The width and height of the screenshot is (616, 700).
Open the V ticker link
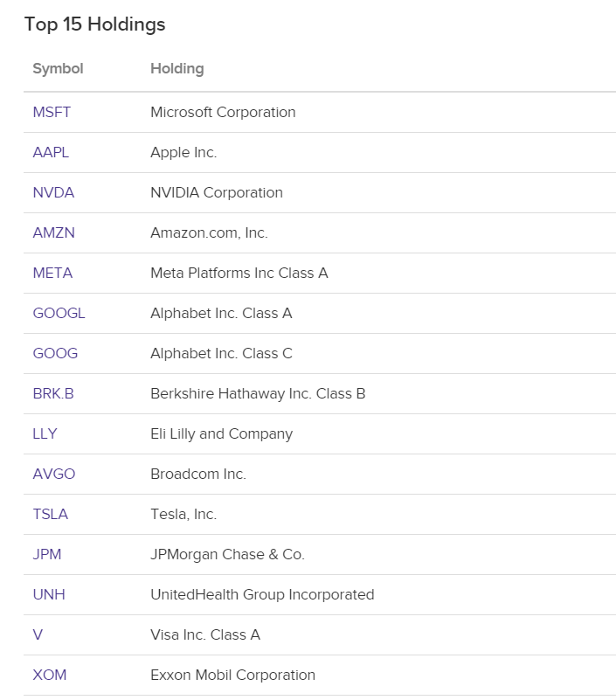(38, 634)
